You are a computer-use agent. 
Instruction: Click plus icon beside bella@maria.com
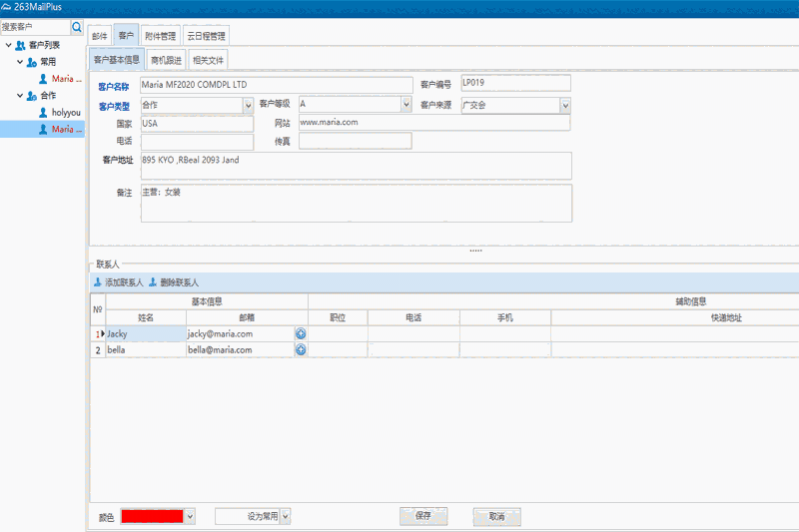coord(301,349)
